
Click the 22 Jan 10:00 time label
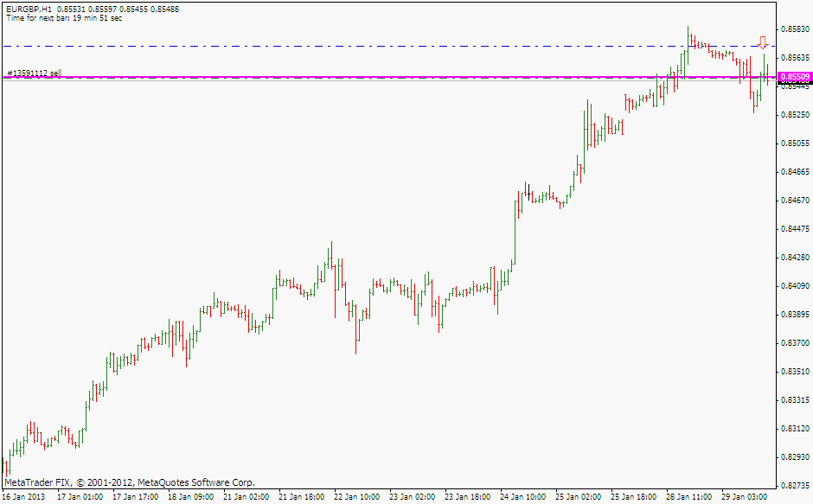click(x=357, y=497)
